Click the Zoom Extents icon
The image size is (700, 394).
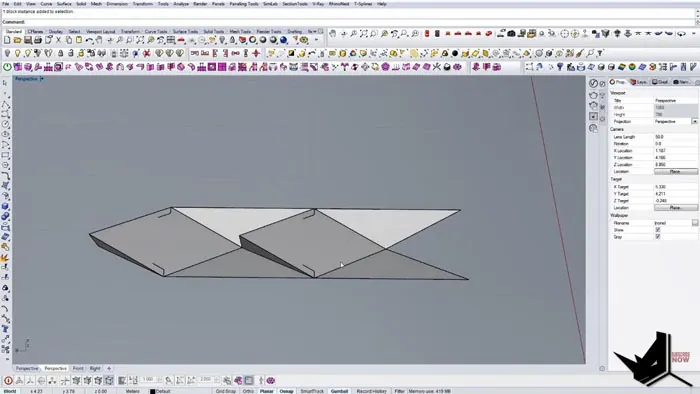[140, 41]
